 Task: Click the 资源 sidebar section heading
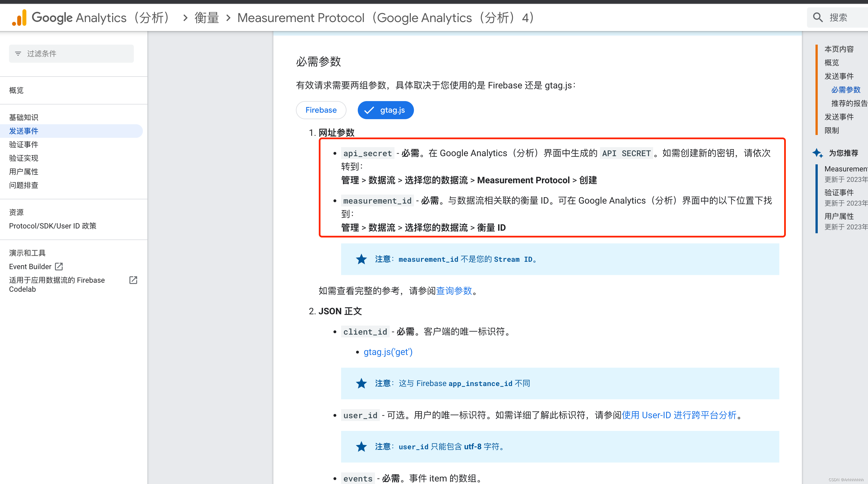pyautogui.click(x=16, y=212)
